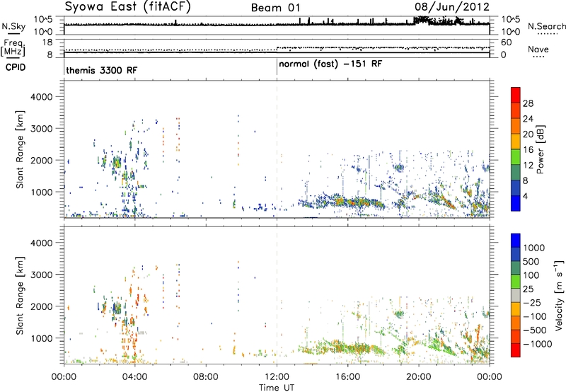Click the '24' label on the Power colorbar
This screenshot has height=392, width=566.
coord(528,119)
